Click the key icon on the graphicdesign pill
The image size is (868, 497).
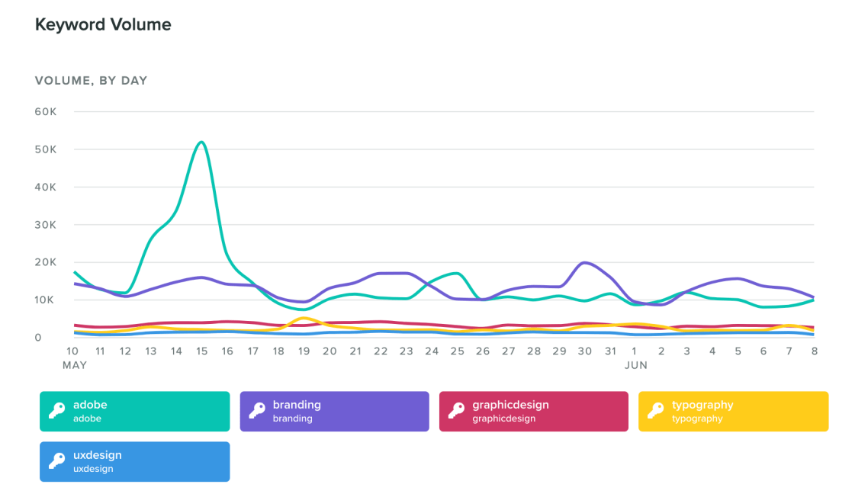click(454, 411)
